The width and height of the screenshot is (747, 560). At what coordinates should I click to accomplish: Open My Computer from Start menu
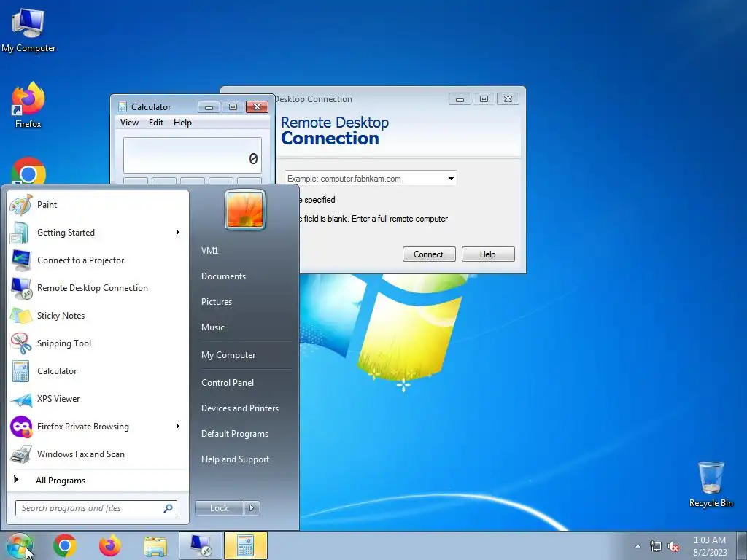pos(228,355)
